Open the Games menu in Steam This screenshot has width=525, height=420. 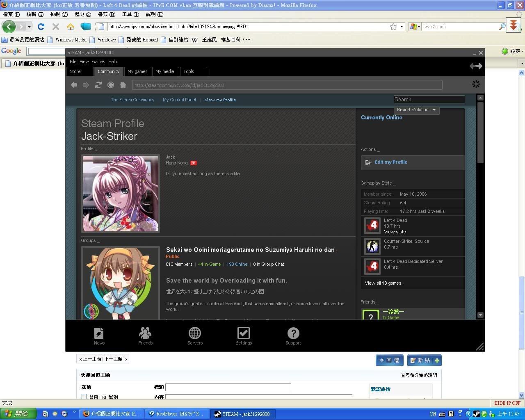(98, 62)
